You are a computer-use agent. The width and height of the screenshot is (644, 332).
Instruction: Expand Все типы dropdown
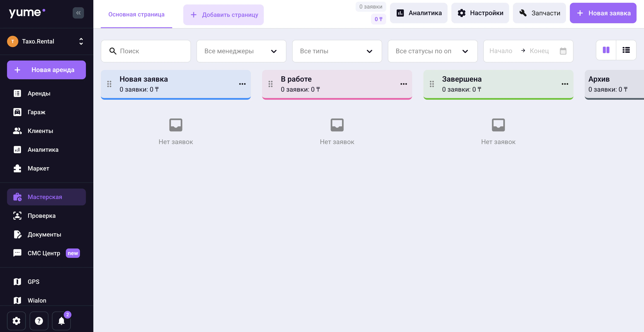pos(337,51)
